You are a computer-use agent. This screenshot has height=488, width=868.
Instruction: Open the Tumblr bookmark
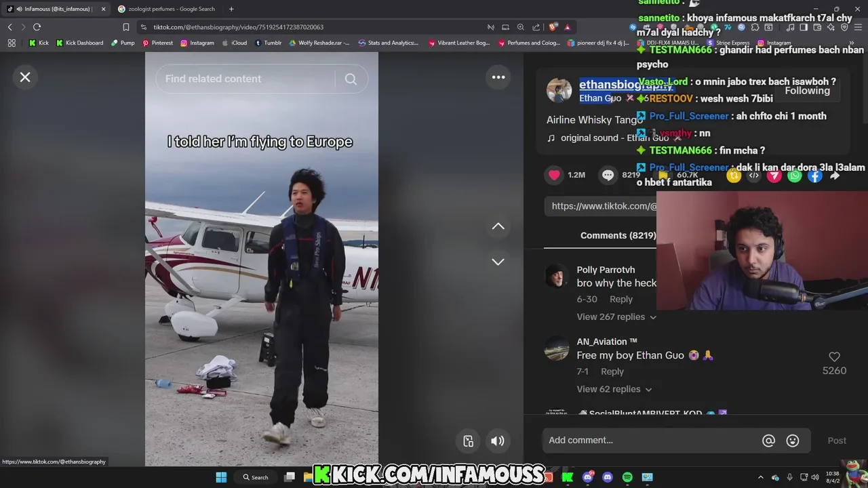click(x=268, y=43)
